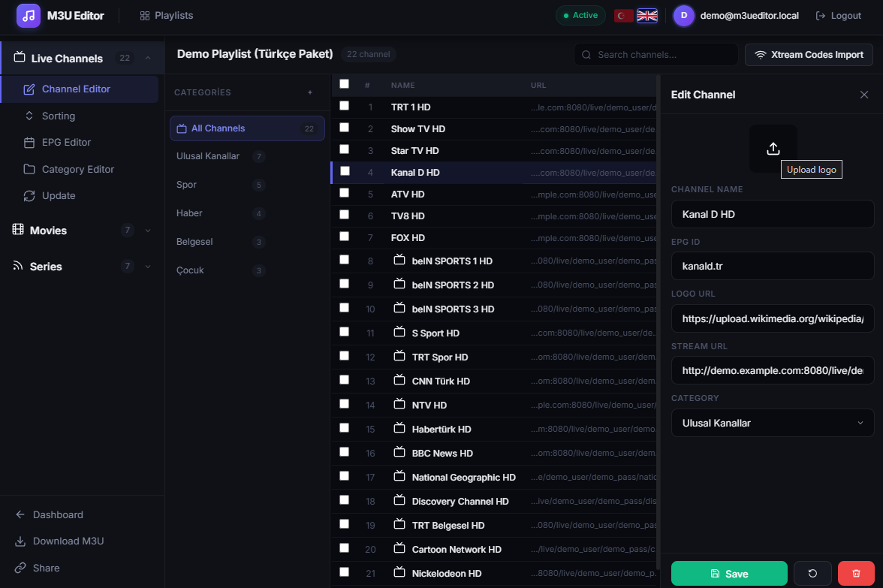Image resolution: width=883 pixels, height=588 pixels.
Task: Open the user avatar D icon
Action: click(x=683, y=16)
